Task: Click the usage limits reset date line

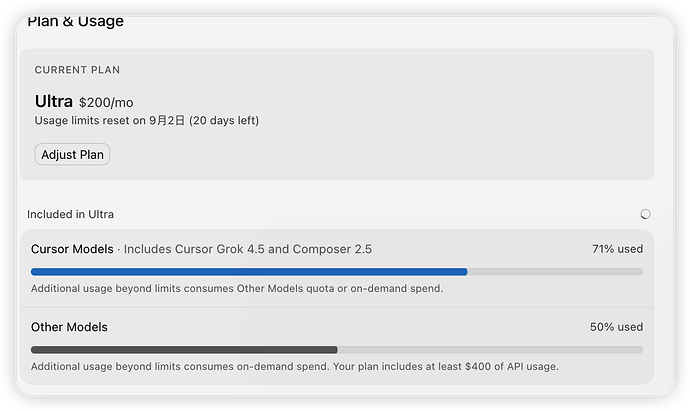Action: (x=147, y=121)
